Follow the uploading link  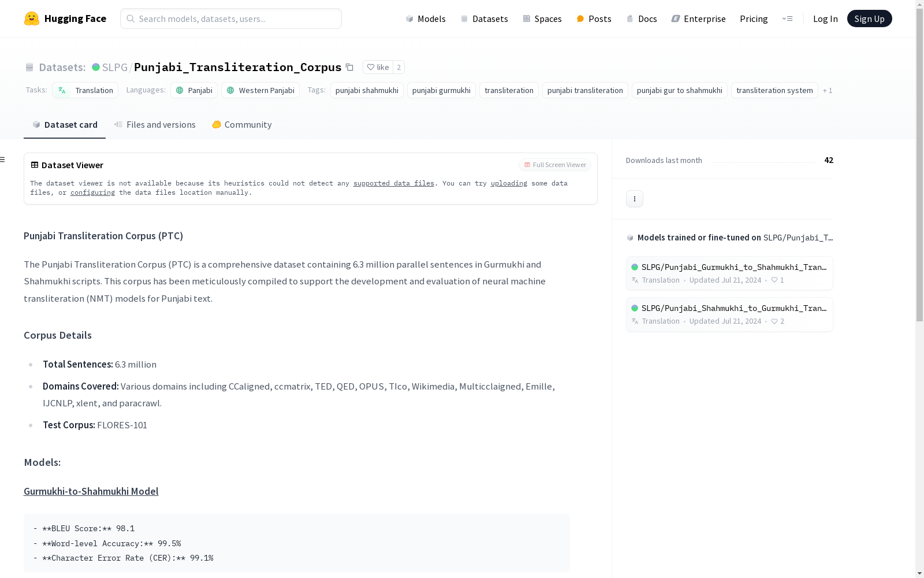click(x=509, y=183)
